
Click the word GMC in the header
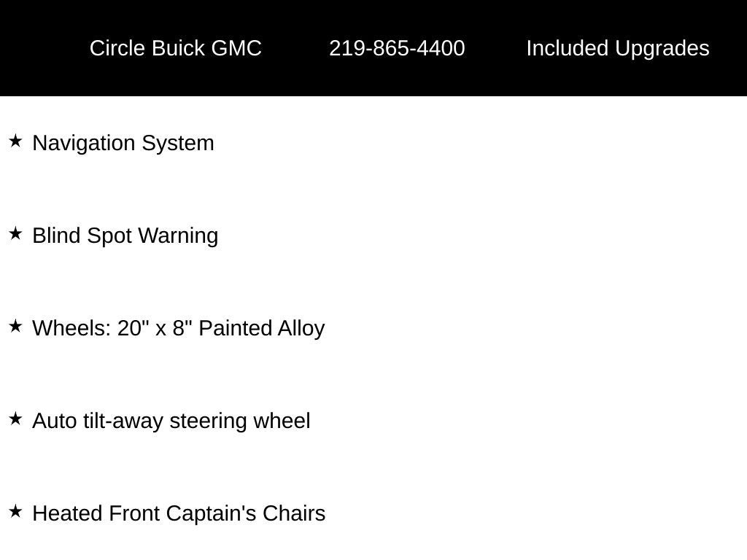coord(236,48)
